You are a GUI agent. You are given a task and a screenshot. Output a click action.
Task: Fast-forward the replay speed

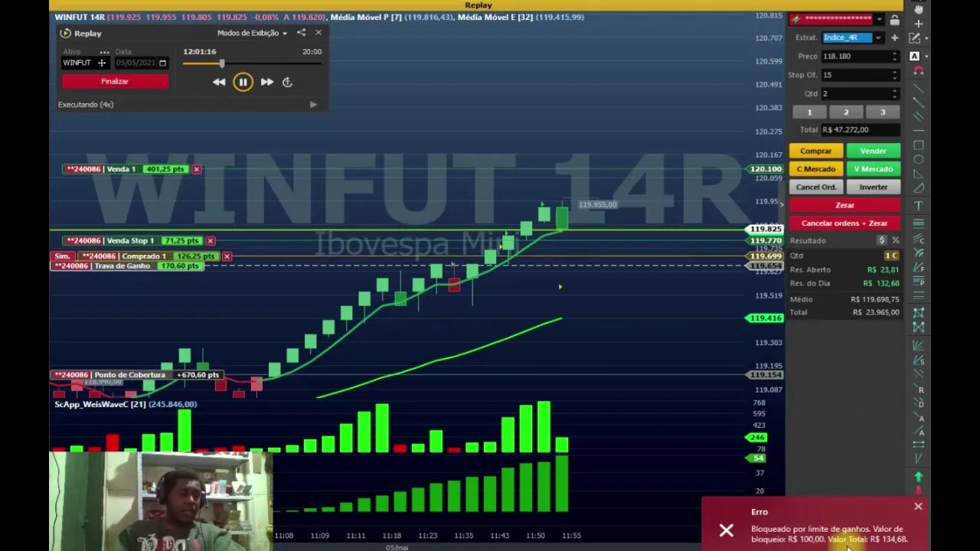click(266, 82)
